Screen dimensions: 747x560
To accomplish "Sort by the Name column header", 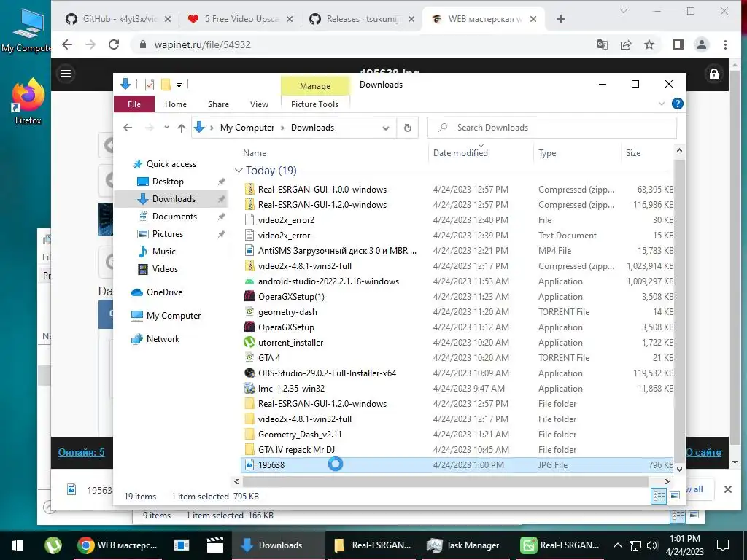I will 255,153.
